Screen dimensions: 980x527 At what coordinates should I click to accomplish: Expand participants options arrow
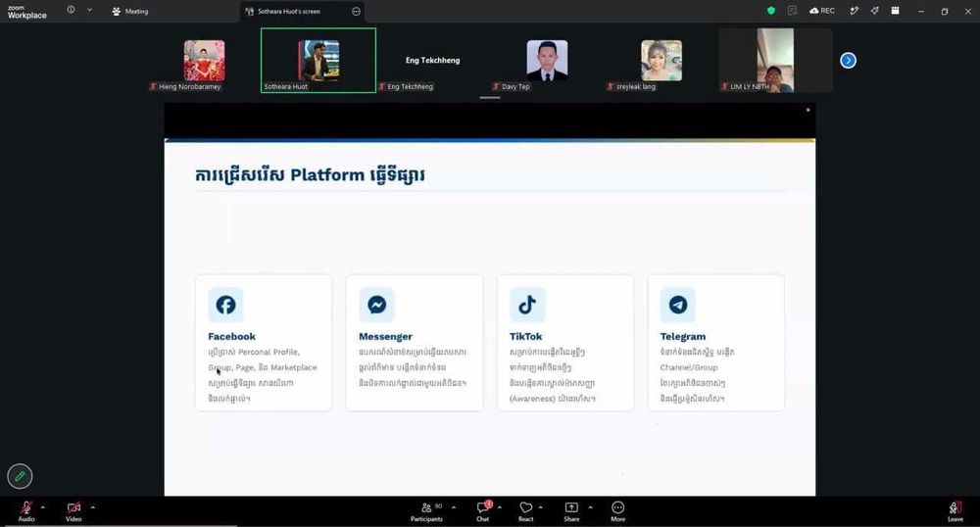454,507
